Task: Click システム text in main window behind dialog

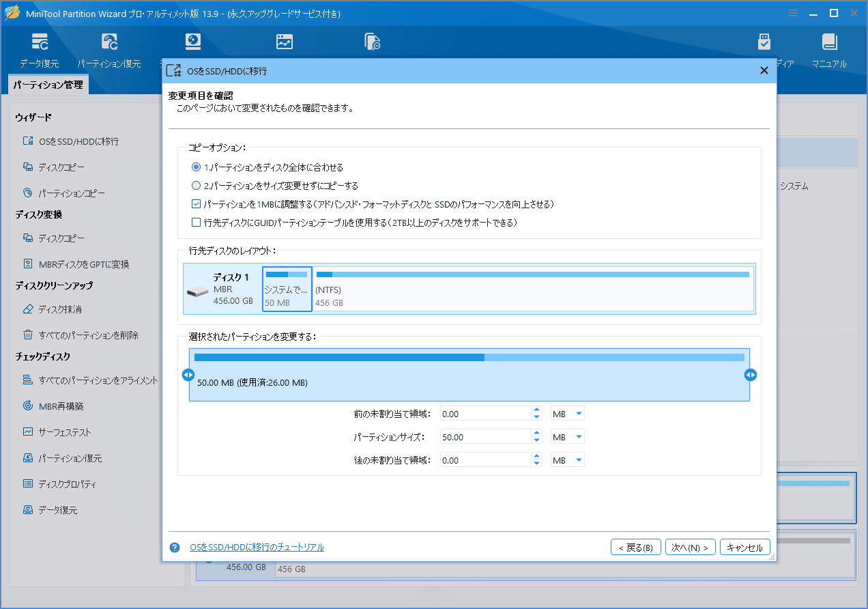Action: pyautogui.click(x=794, y=186)
